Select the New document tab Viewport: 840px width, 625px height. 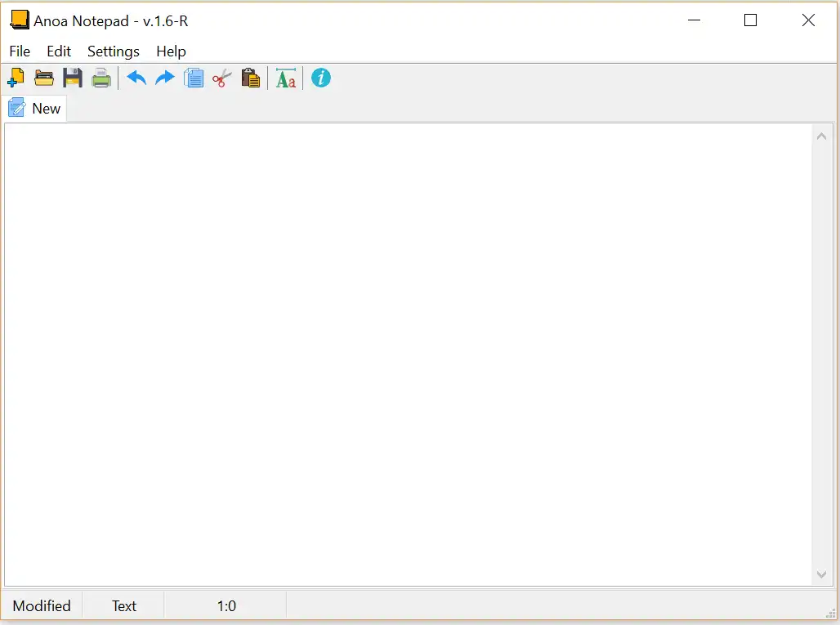coord(35,109)
